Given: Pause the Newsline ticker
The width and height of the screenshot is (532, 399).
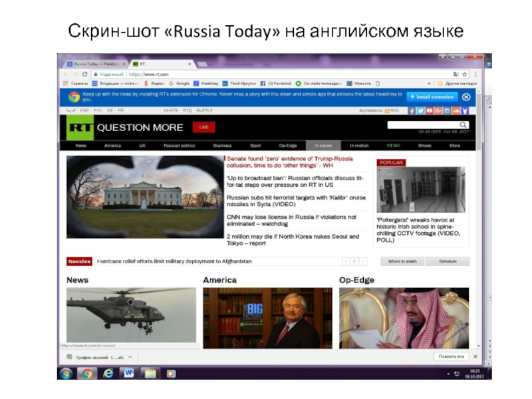Looking at the screenshot, I should (354, 261).
